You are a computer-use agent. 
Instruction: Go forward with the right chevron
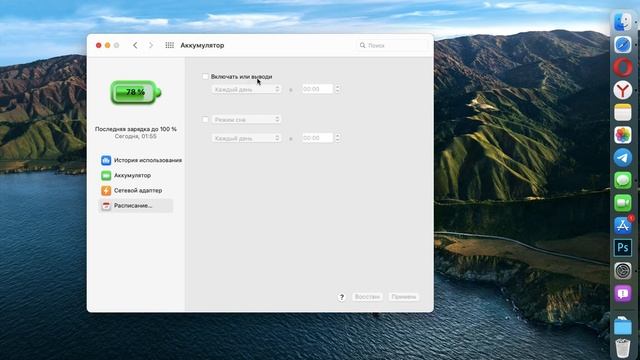(x=151, y=45)
